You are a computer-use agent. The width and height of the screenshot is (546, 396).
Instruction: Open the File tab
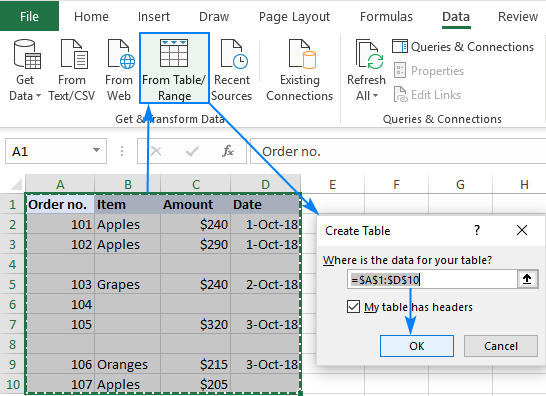tap(29, 16)
